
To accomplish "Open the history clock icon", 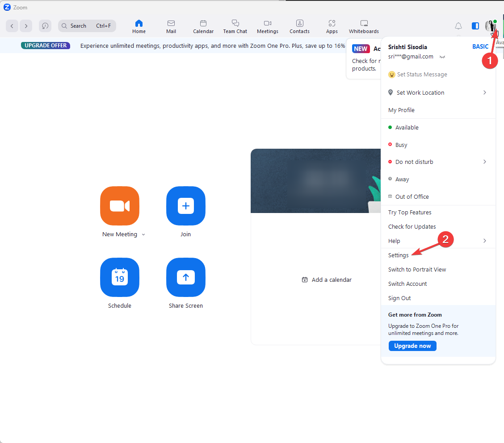I will [45, 26].
